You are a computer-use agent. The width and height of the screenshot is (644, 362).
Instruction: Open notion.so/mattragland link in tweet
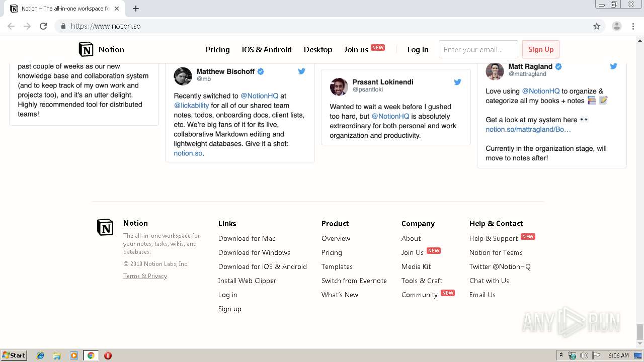pyautogui.click(x=528, y=129)
